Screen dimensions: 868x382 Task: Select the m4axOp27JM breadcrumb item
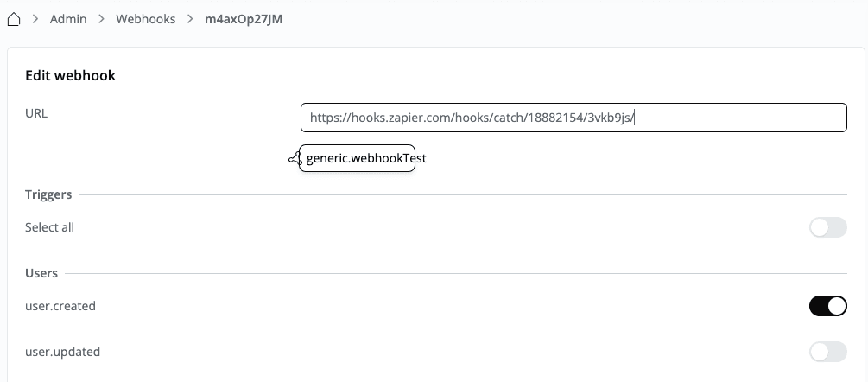click(244, 19)
